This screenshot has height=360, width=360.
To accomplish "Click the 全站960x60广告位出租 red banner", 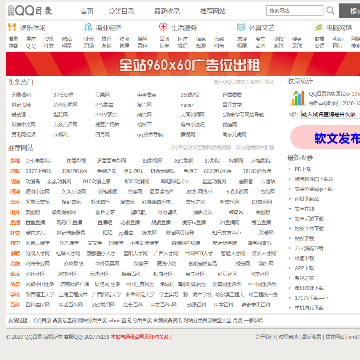I will (x=183, y=64).
